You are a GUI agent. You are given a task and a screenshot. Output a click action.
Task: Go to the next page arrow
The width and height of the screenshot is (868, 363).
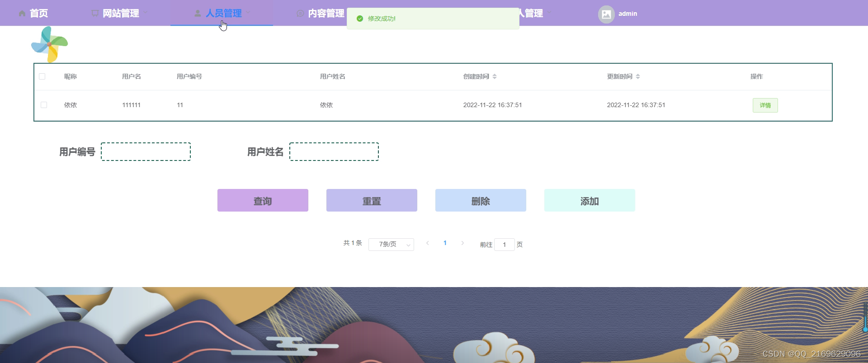coord(462,243)
